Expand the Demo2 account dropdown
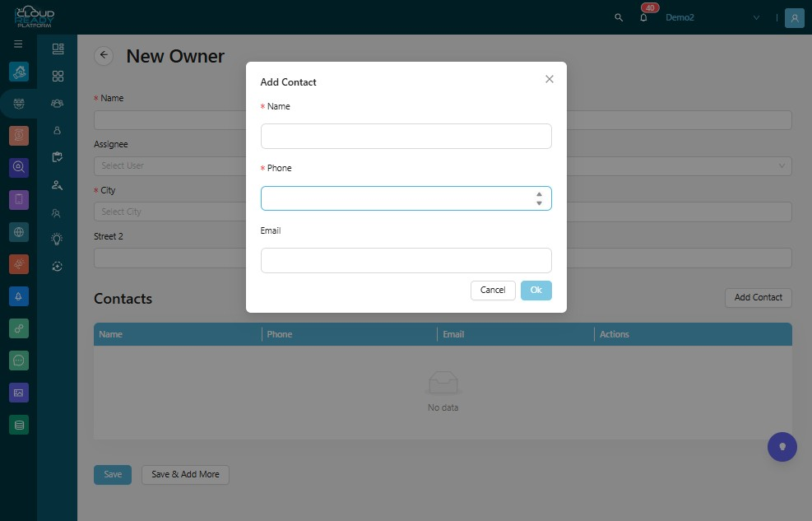Viewport: 812px width, 521px height. [x=757, y=17]
